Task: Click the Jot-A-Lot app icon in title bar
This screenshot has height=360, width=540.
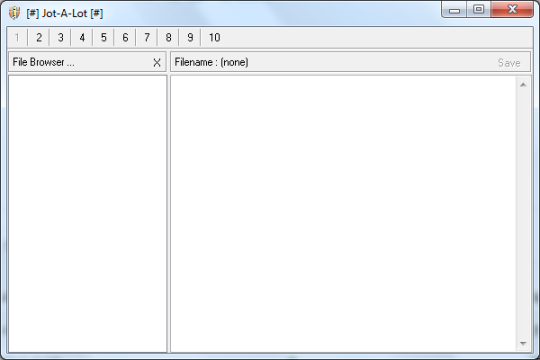Action: click(14, 13)
